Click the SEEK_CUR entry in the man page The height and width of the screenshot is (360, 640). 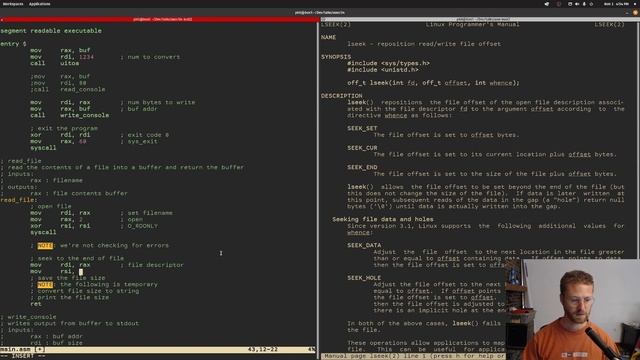[362, 148]
